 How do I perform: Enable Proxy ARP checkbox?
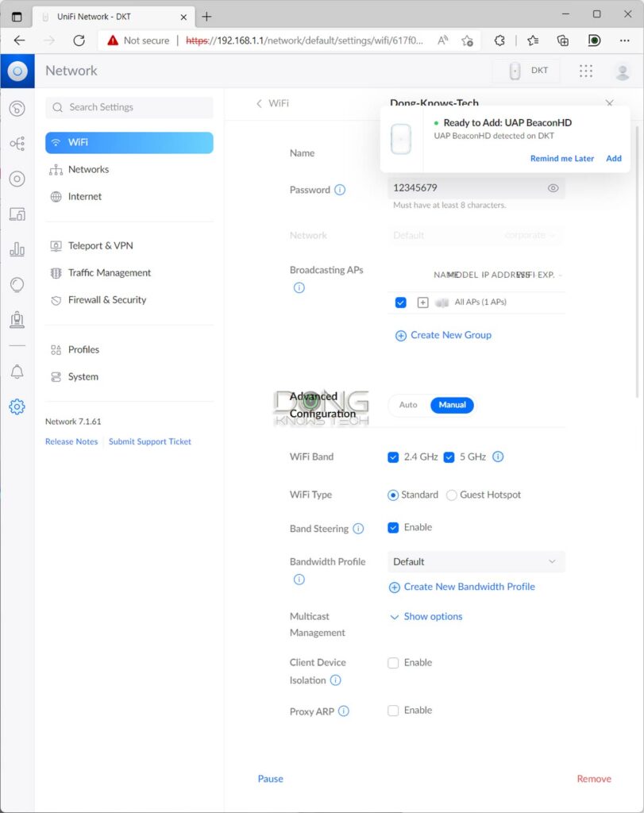(x=393, y=711)
